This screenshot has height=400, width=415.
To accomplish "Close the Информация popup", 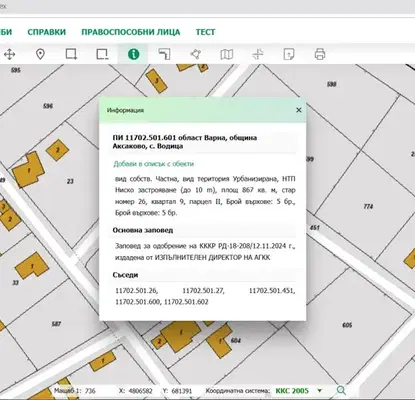I will click(x=299, y=110).
